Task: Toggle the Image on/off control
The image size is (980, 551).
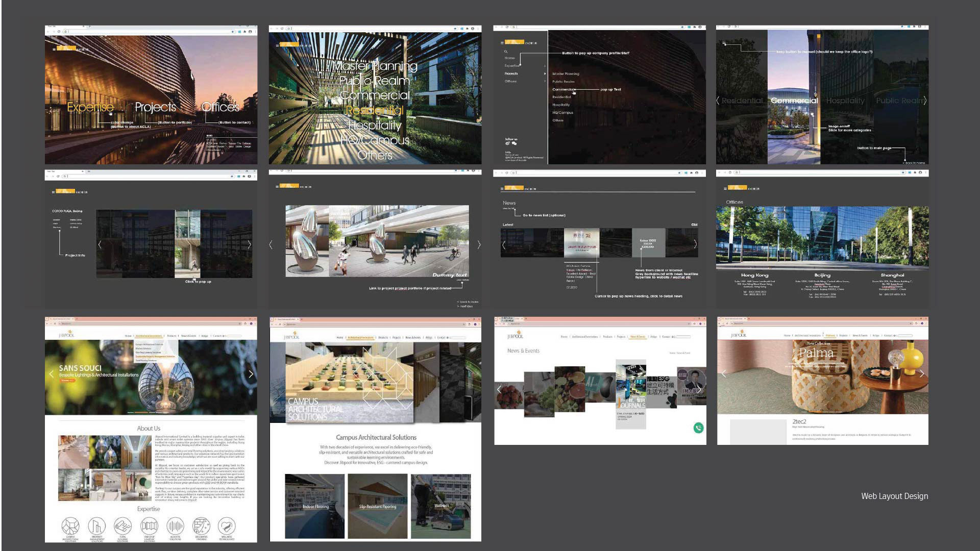Action: (813, 113)
